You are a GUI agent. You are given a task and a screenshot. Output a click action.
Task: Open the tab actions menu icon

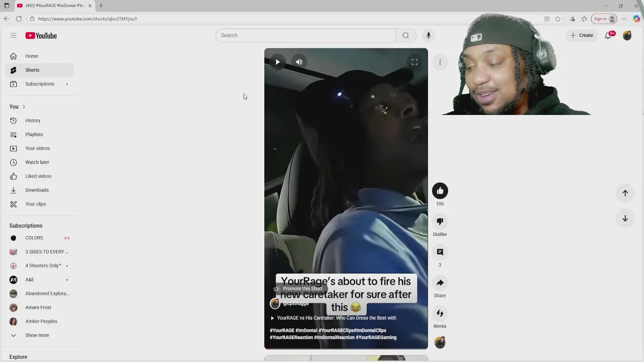pos(7,6)
